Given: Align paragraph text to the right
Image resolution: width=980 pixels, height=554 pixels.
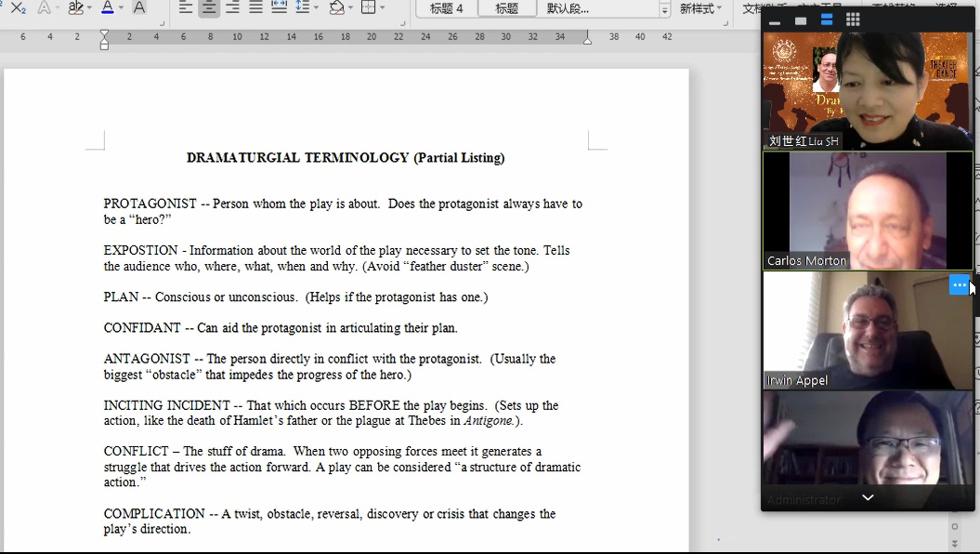Looking at the screenshot, I should pos(232,8).
